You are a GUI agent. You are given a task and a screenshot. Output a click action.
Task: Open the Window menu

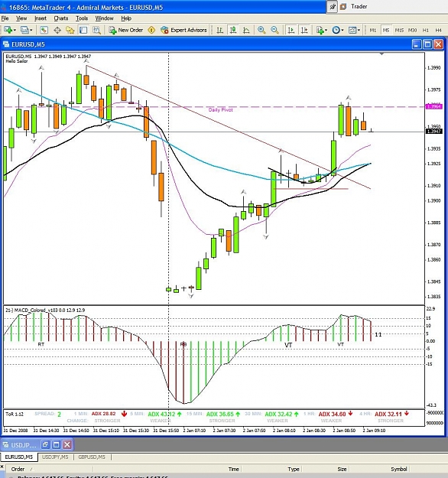point(104,18)
